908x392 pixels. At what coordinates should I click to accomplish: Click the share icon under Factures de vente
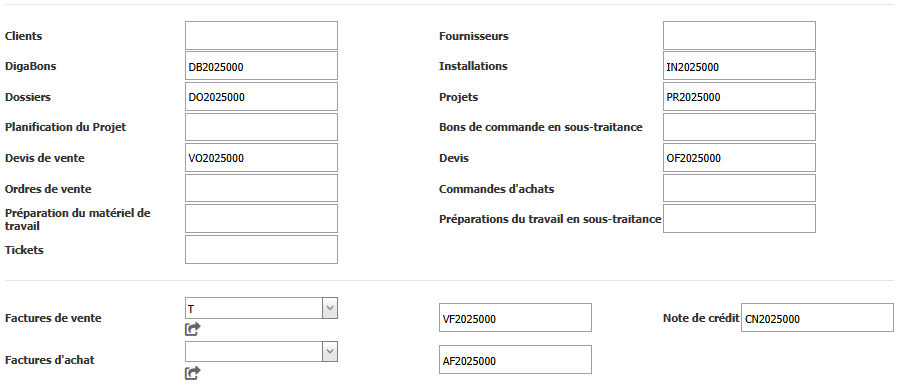pyautogui.click(x=192, y=329)
